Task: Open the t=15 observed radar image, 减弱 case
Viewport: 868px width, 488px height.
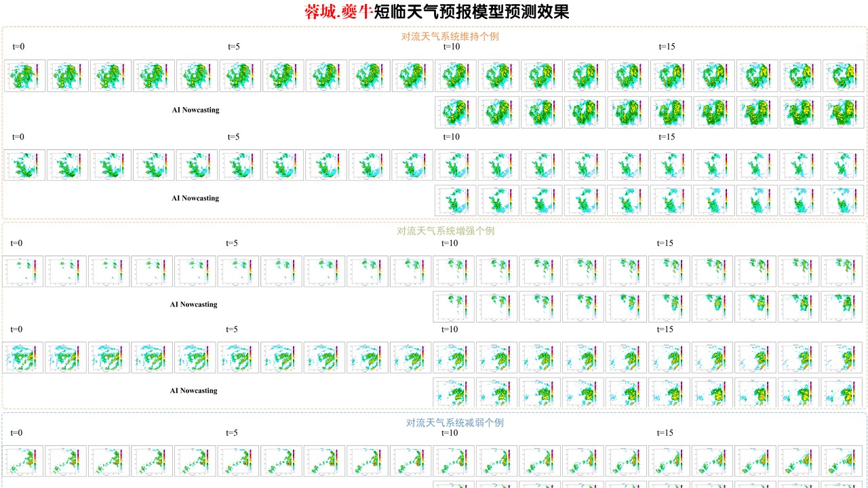Action: [669, 461]
